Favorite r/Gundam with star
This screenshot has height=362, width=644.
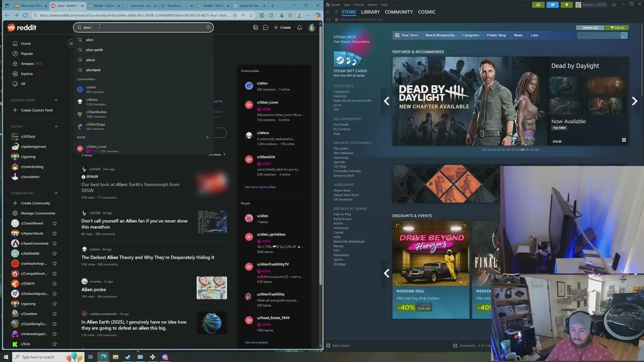54,314
